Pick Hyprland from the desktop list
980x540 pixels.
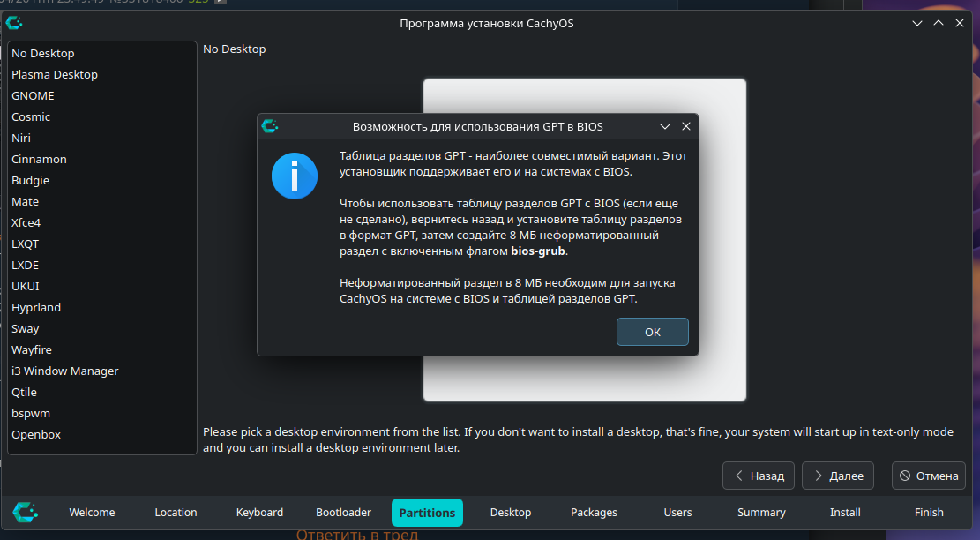pyautogui.click(x=36, y=308)
